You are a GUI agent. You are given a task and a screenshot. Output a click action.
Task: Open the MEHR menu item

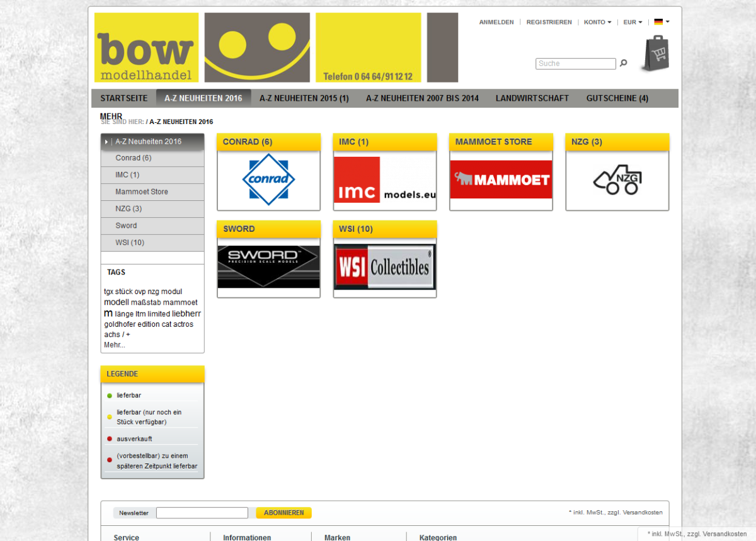[111, 117]
